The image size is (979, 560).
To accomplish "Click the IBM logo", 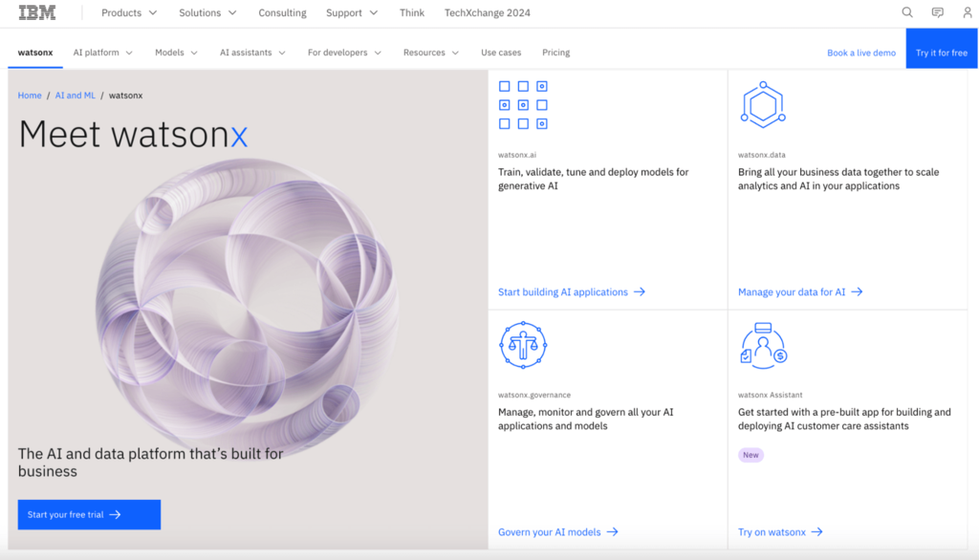I will [35, 12].
